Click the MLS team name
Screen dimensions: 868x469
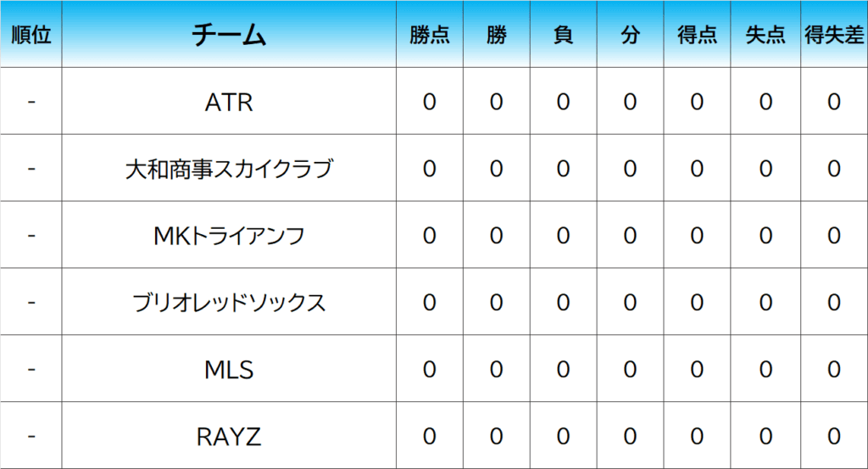pyautogui.click(x=229, y=370)
